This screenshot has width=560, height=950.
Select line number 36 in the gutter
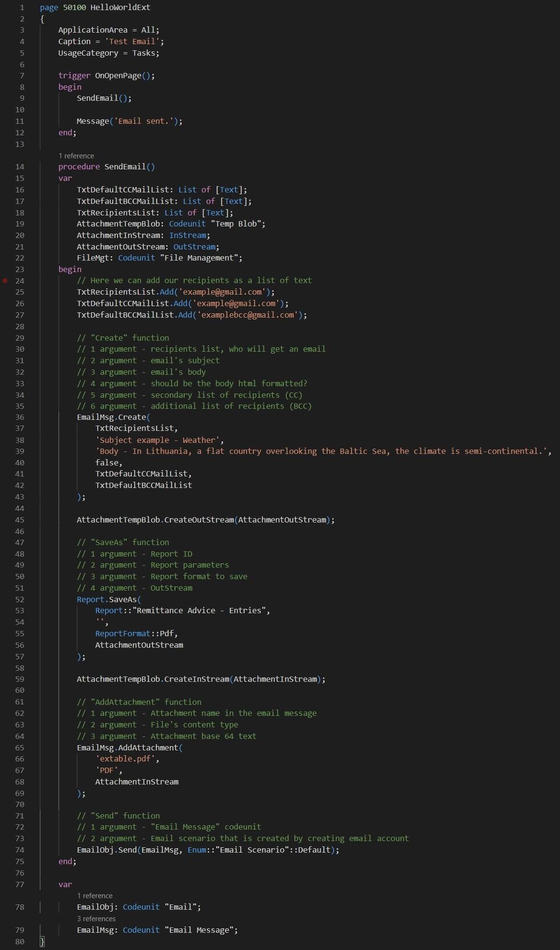pyautogui.click(x=20, y=417)
